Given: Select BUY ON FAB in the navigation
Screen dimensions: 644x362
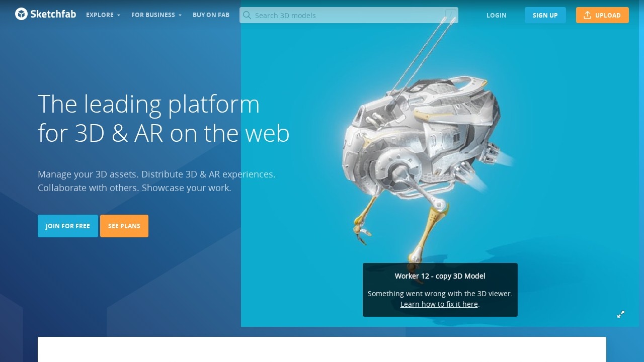Looking at the screenshot, I should click(211, 15).
